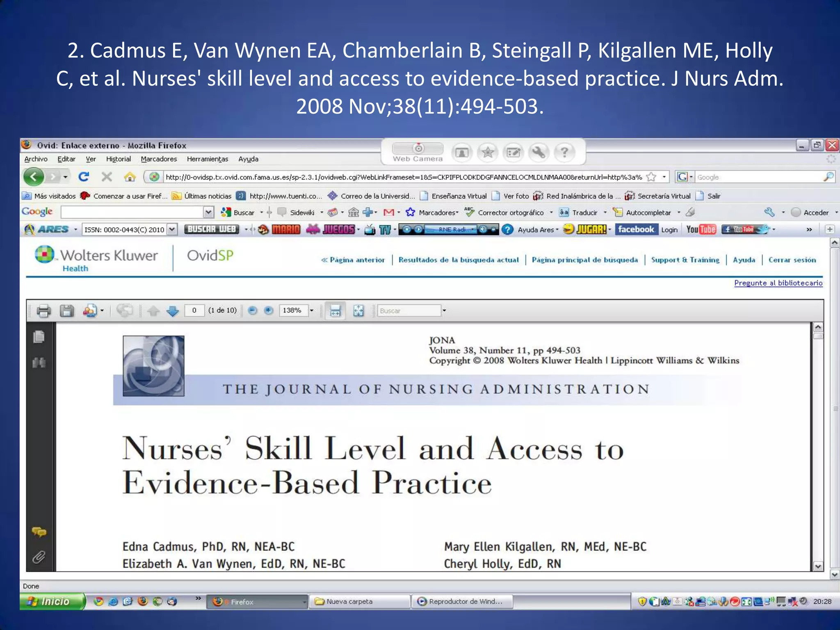Open the PDF pages panel icon
The image size is (840, 630).
[39, 337]
